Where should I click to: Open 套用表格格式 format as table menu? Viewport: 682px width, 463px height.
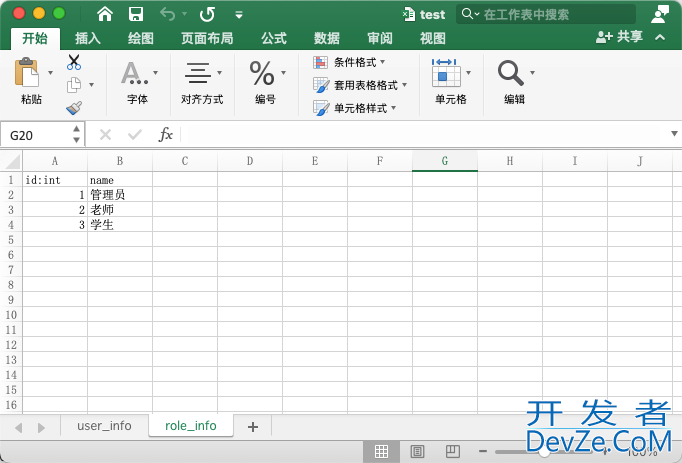click(360, 85)
